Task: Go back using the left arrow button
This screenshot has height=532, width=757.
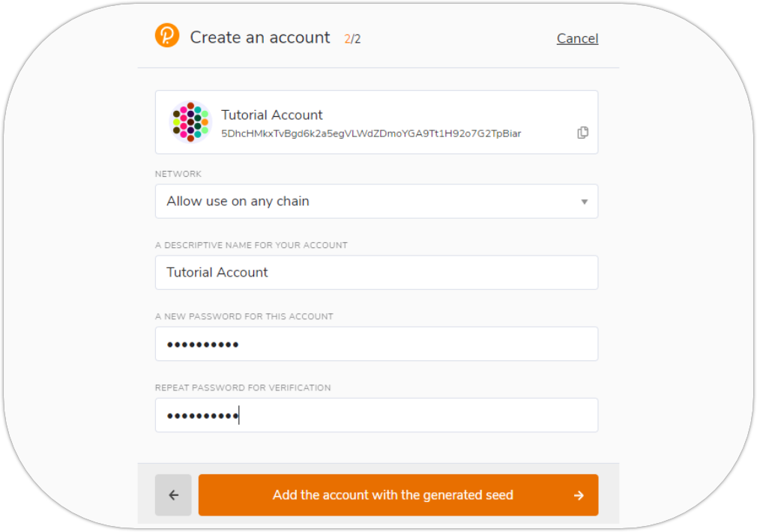Action: point(173,495)
